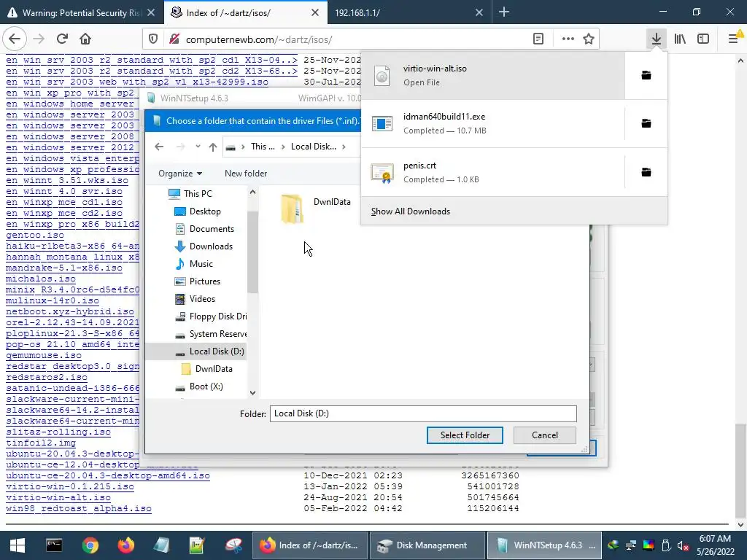This screenshot has height=560, width=747.
Task: Open virtio-win-0.1.215.iso link
Action: click(x=70, y=486)
